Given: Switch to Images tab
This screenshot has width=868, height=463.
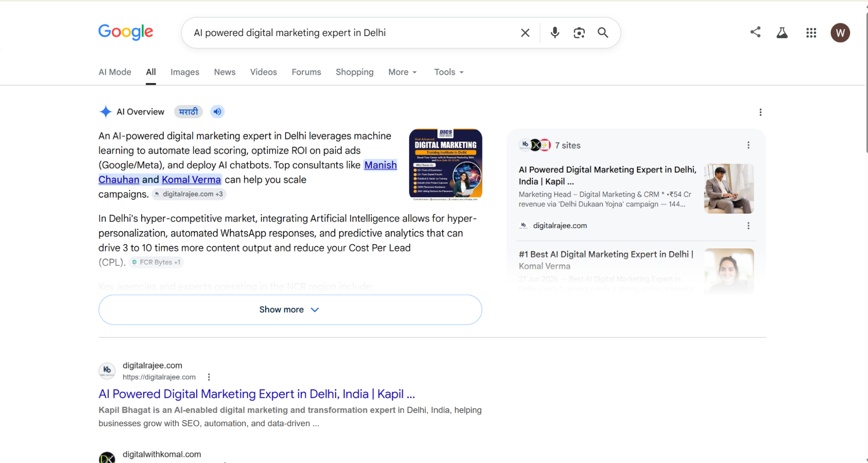Looking at the screenshot, I should (x=185, y=72).
